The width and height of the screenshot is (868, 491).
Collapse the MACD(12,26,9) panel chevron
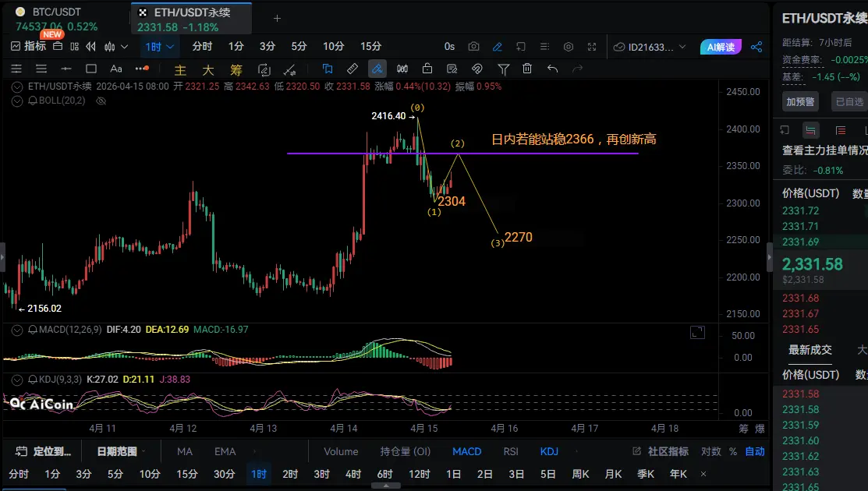coord(17,330)
